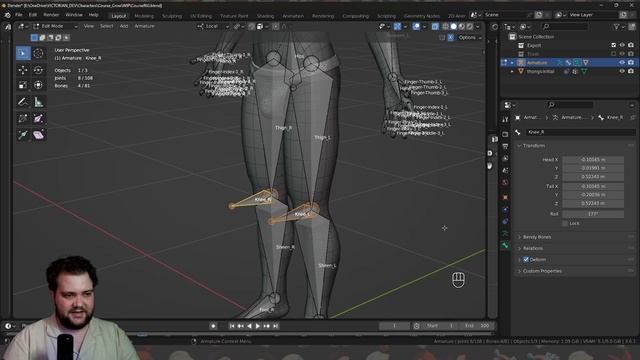Disable render camera for StompsInitial object
The height and width of the screenshot is (360, 640).
[631, 71]
